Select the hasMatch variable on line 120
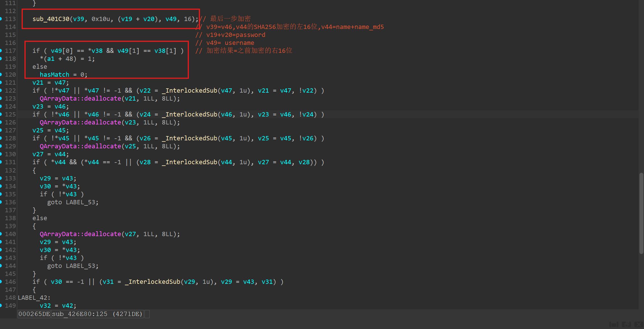 point(54,74)
